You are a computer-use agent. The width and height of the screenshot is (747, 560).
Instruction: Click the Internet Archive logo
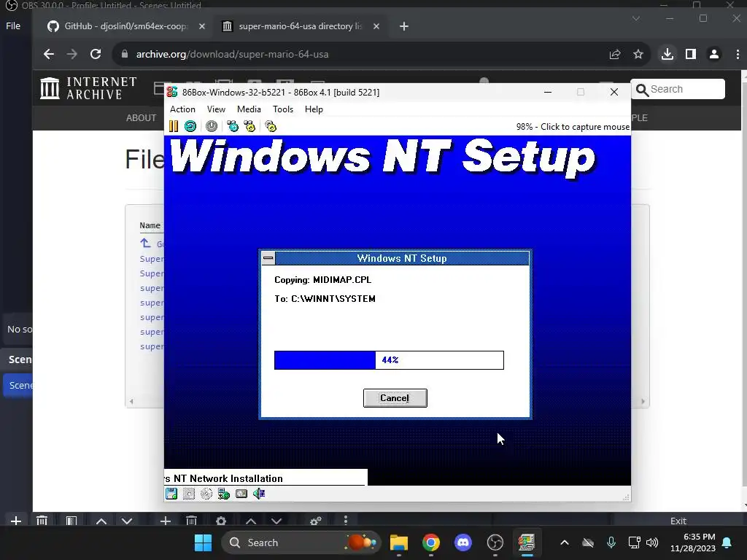(x=88, y=88)
